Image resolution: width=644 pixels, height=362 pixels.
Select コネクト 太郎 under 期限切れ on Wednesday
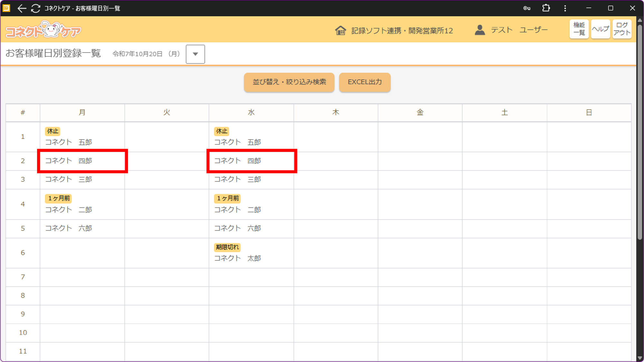(x=237, y=258)
